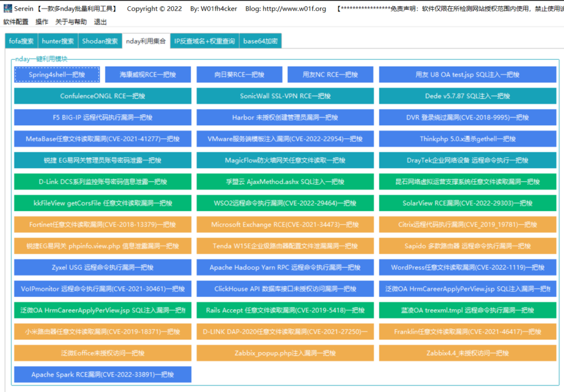Click 昆石网络虚拟运营支撑系统任意文件读取 button
Image resolution: width=564 pixels, height=392 pixels.
coord(467,182)
